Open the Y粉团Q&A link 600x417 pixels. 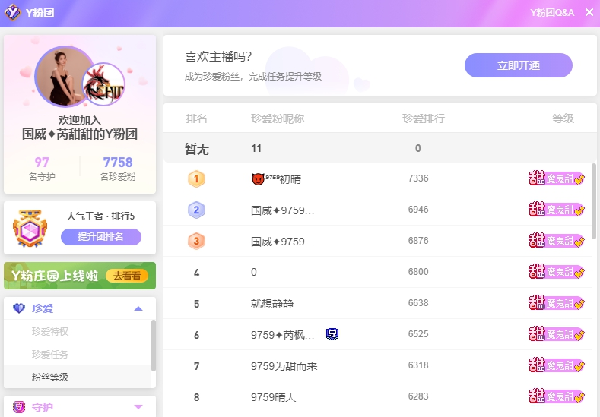(x=552, y=13)
